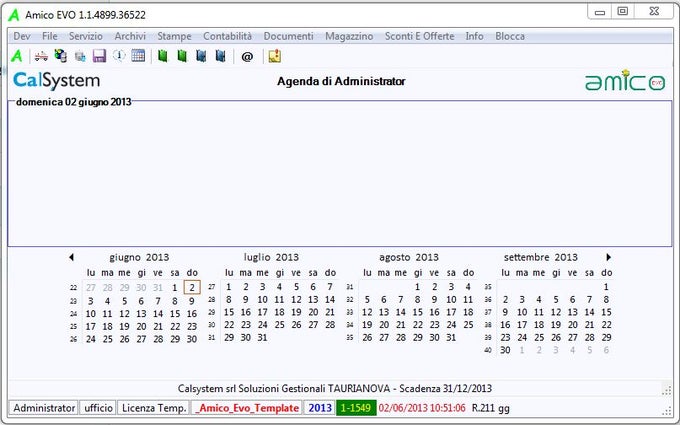This screenshot has height=425, width=680.
Task: Open the Stampe menu
Action: click(174, 36)
